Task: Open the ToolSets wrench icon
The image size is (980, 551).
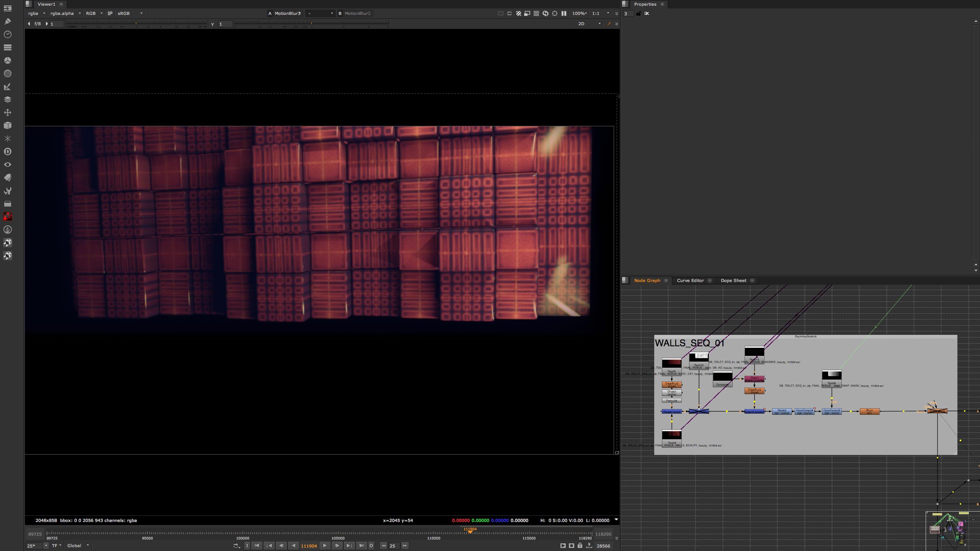Action: 7,191
